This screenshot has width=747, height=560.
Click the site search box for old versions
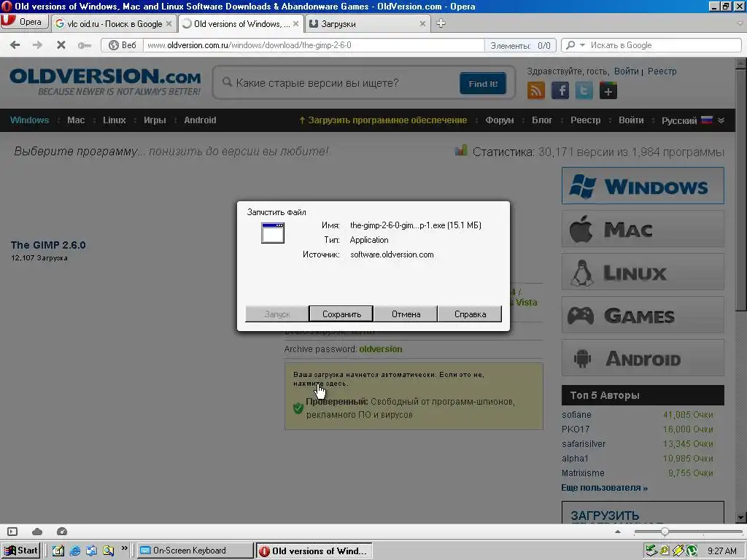pyautogui.click(x=340, y=83)
